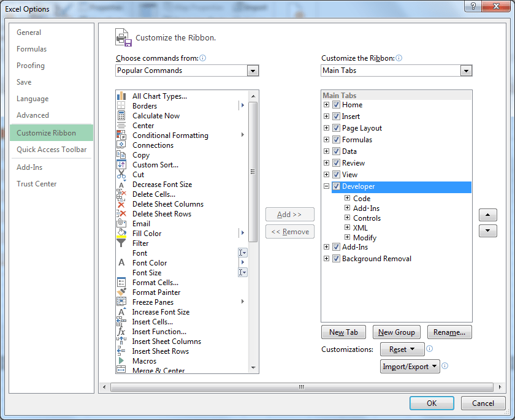The height and width of the screenshot is (420, 515).
Task: Select the Custom Sort command icon
Action: click(x=121, y=164)
